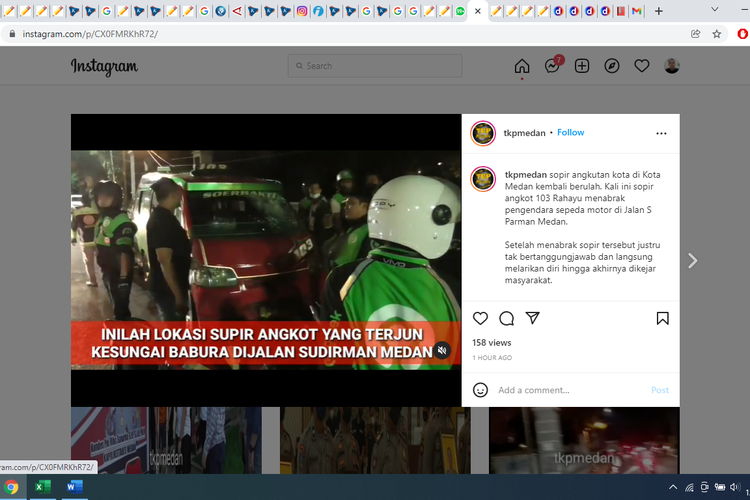Share this page via address bar icon
The width and height of the screenshot is (750, 500).
pyautogui.click(x=695, y=34)
